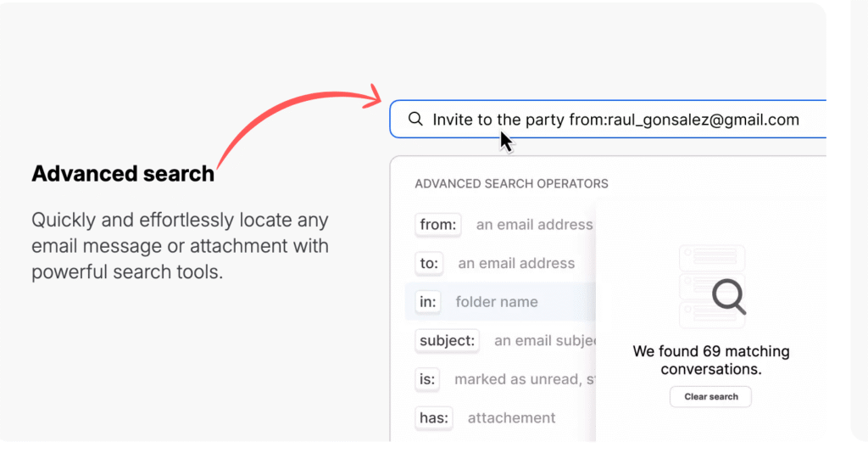This screenshot has height=453, width=868.
Task: Click the 'Advanced search' heading
Action: click(x=123, y=174)
